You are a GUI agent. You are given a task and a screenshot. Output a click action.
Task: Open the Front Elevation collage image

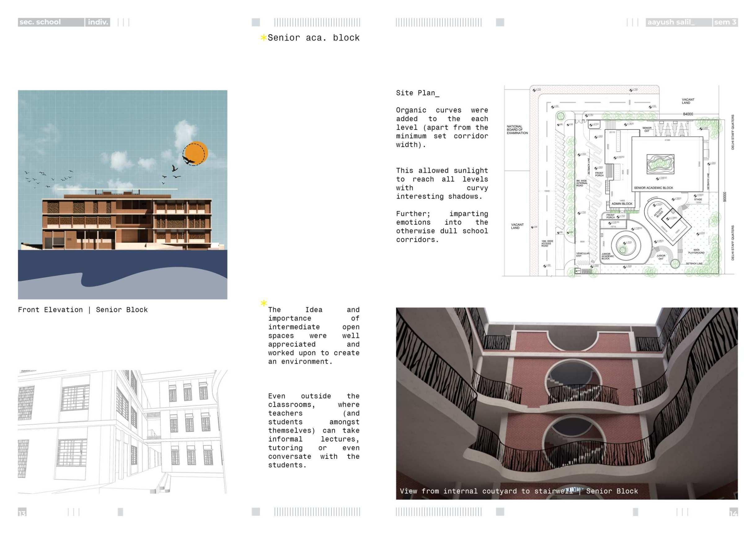pyautogui.click(x=122, y=195)
